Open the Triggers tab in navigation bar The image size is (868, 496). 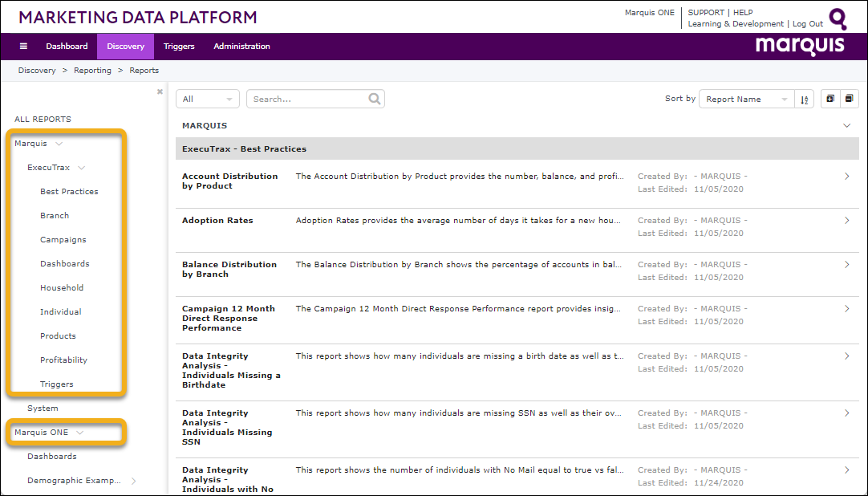click(179, 47)
